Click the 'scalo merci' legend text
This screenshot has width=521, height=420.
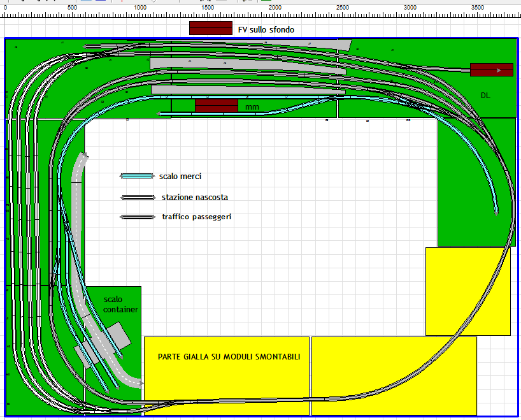click(x=180, y=177)
